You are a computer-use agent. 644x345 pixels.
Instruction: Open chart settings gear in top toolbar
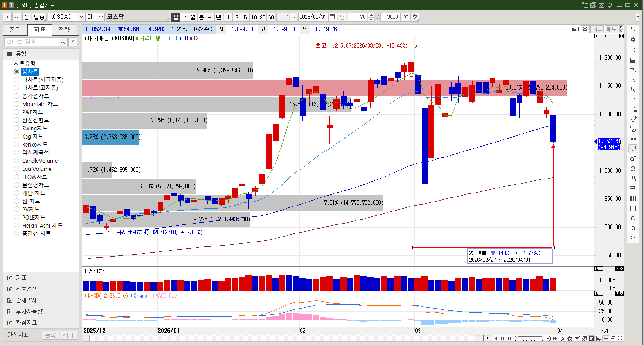(x=415, y=17)
